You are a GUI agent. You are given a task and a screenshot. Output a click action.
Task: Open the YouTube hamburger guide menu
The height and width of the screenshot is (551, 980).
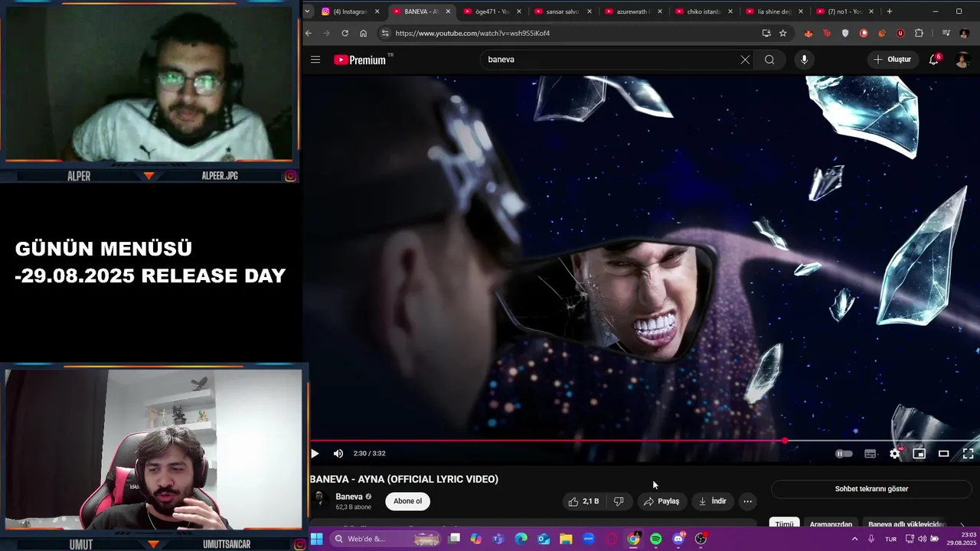point(315,60)
